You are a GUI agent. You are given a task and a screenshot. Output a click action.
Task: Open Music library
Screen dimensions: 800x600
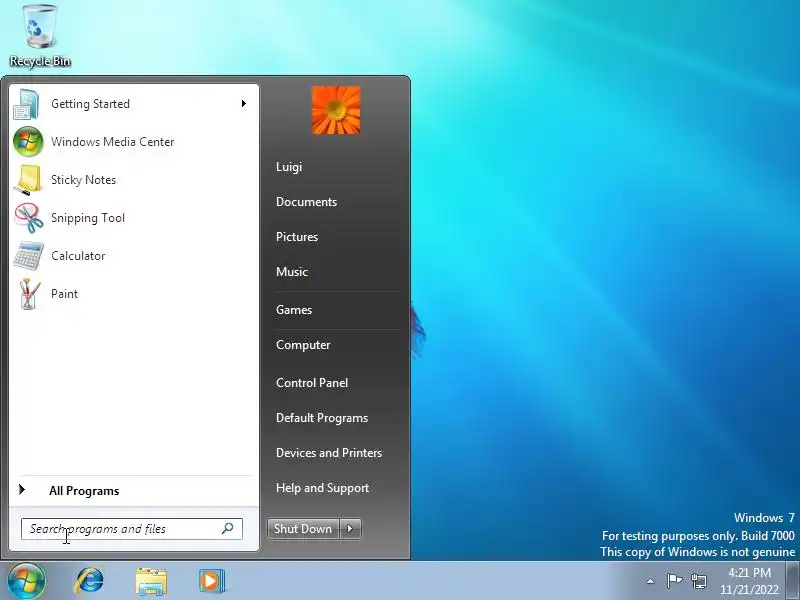(x=292, y=271)
